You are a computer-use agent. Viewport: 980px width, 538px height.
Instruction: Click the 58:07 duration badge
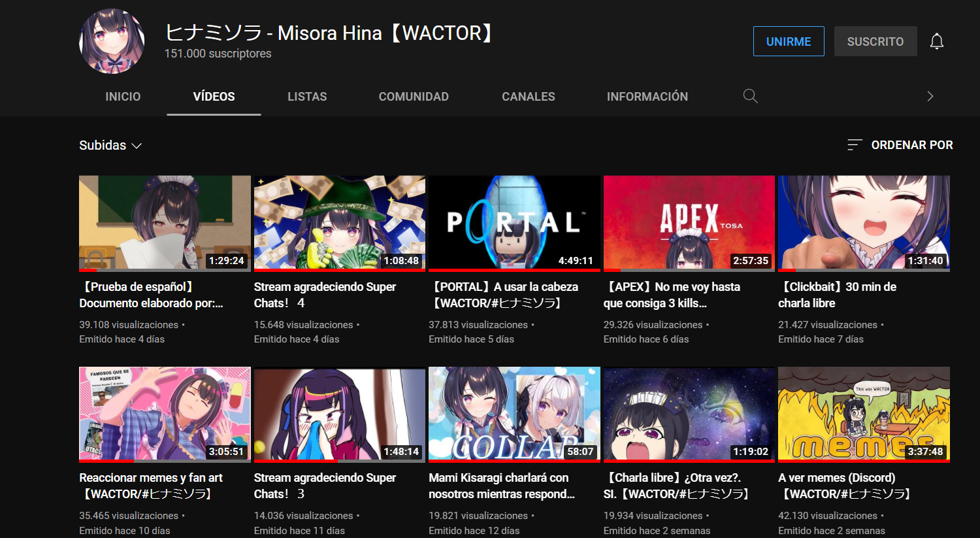580,452
